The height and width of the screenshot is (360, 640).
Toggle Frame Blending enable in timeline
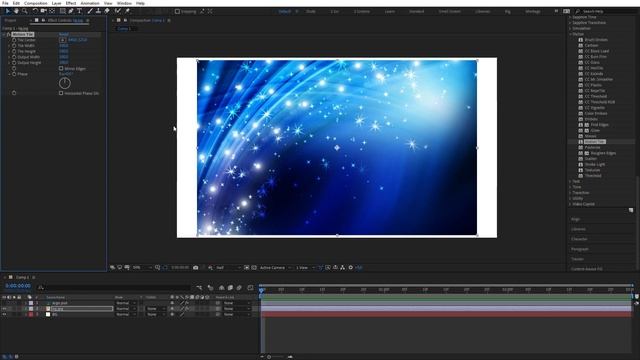tap(230, 288)
